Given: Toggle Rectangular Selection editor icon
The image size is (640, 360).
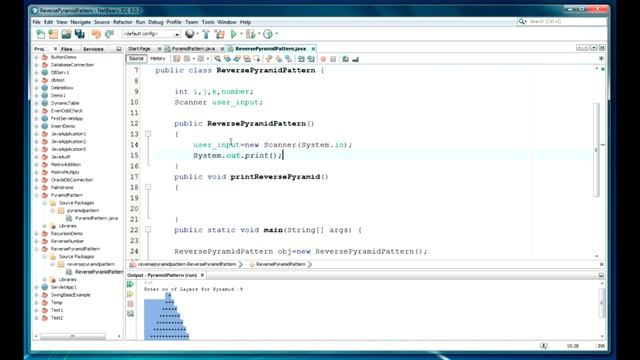Looking at the screenshot, I should click(257, 59).
